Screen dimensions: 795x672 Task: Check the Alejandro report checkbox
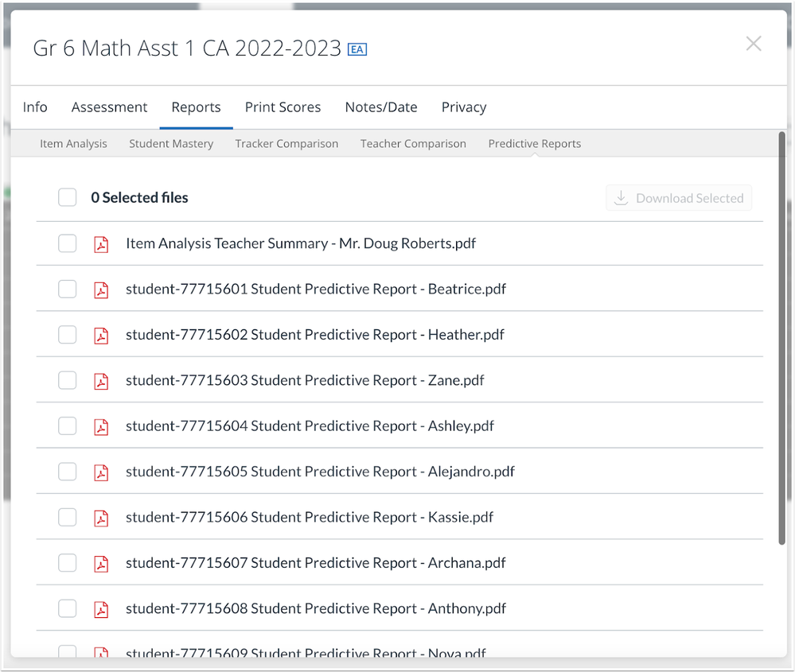[x=68, y=472]
